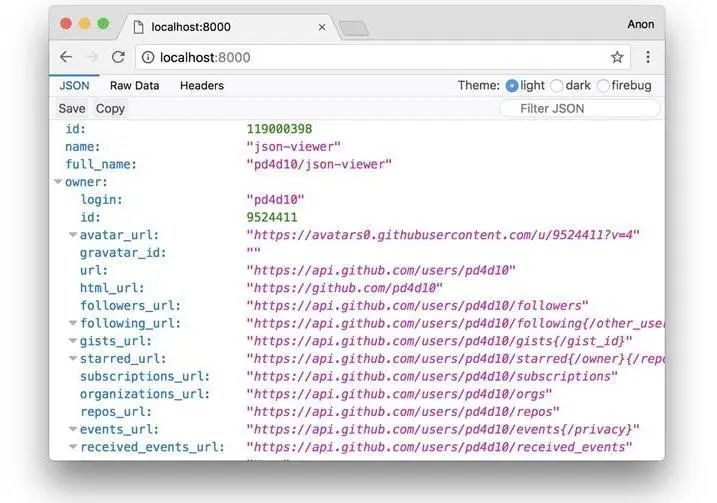Open the https://github.com/pd4d10 html_url link
Screen dimensions: 717x503
pyautogui.click(x=344, y=288)
